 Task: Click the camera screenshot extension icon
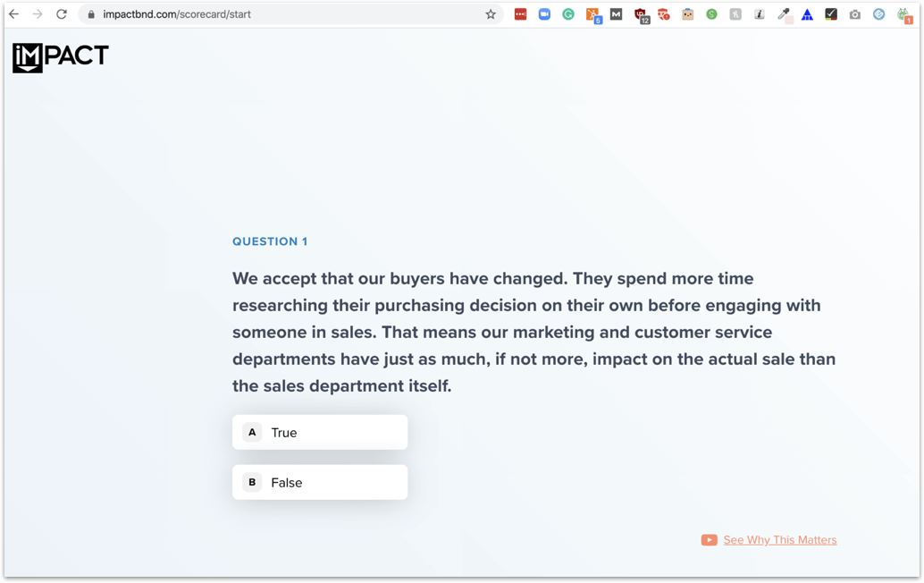tap(854, 14)
